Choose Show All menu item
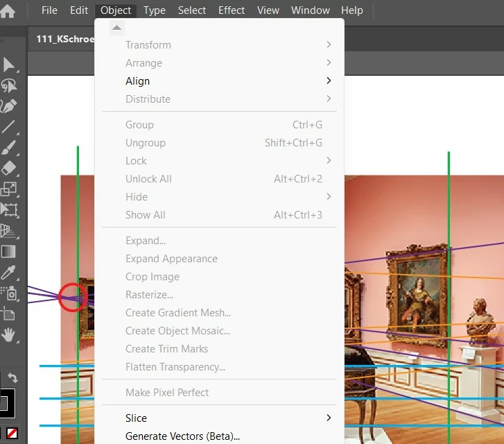Image resolution: width=504 pixels, height=444 pixels. point(220,214)
